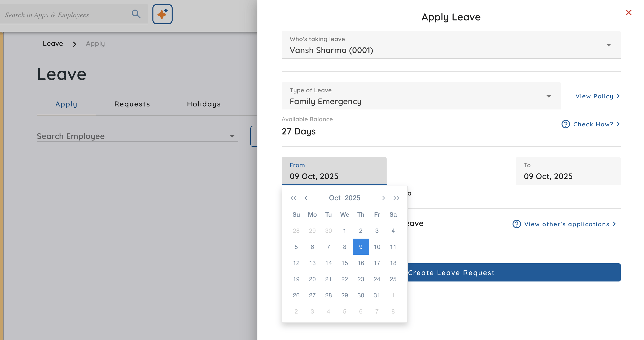Go to previous year in calendar
644x340 pixels.
(293, 198)
